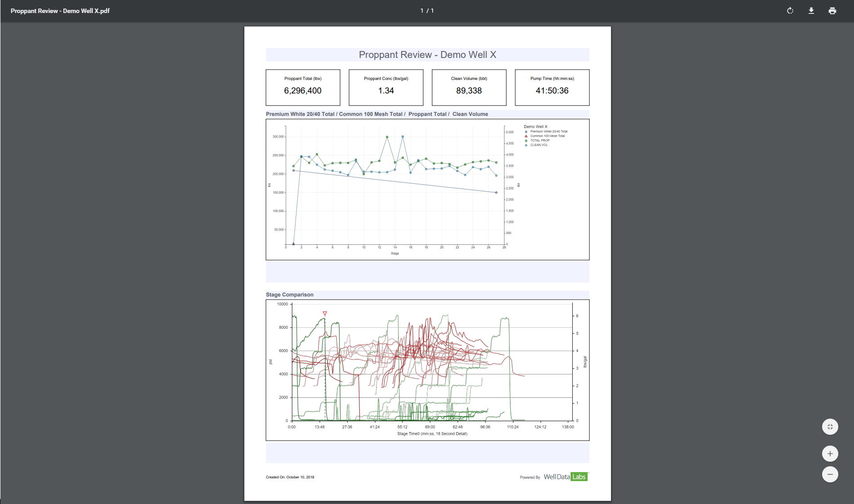Screen dimensions: 854x504
Task: Click the file name 'Proppant Review - Demo Well X.pdf'
Action: point(60,11)
